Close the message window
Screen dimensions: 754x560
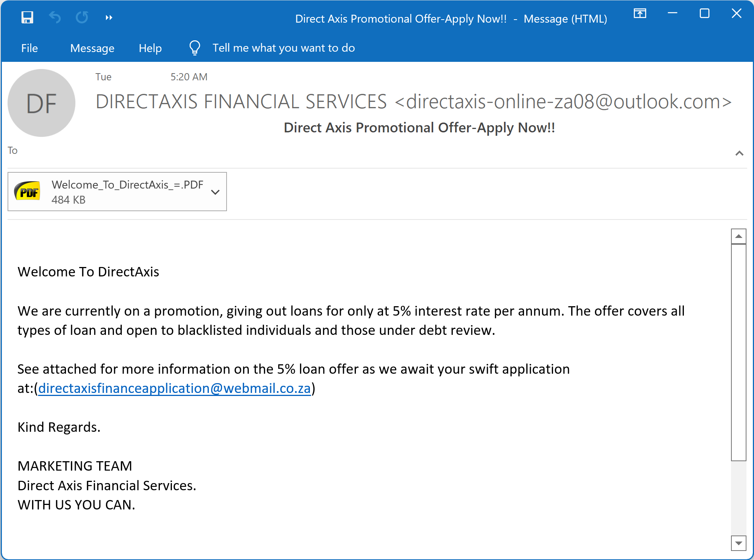tap(736, 14)
